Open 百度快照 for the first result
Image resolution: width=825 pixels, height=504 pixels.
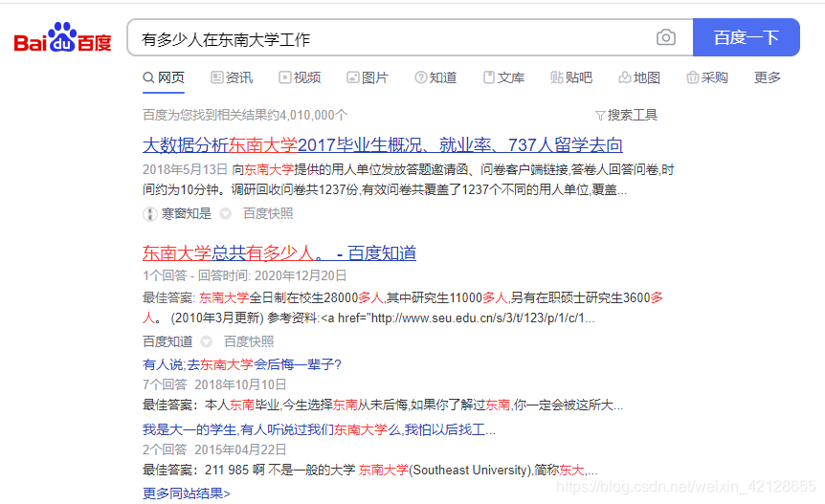click(x=268, y=214)
